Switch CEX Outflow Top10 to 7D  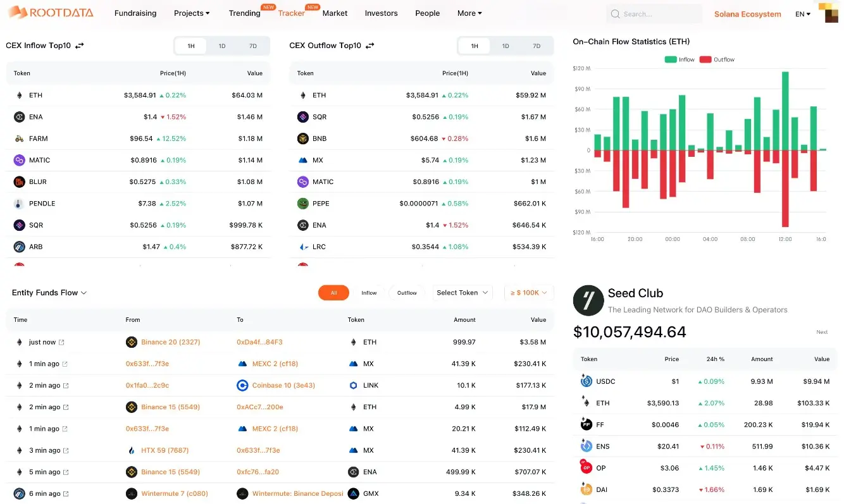537,46
